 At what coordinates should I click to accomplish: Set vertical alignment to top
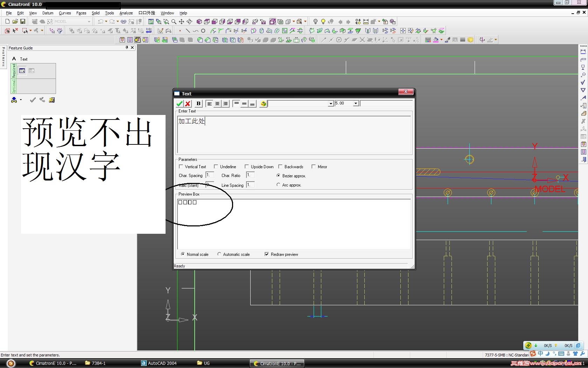(236, 103)
